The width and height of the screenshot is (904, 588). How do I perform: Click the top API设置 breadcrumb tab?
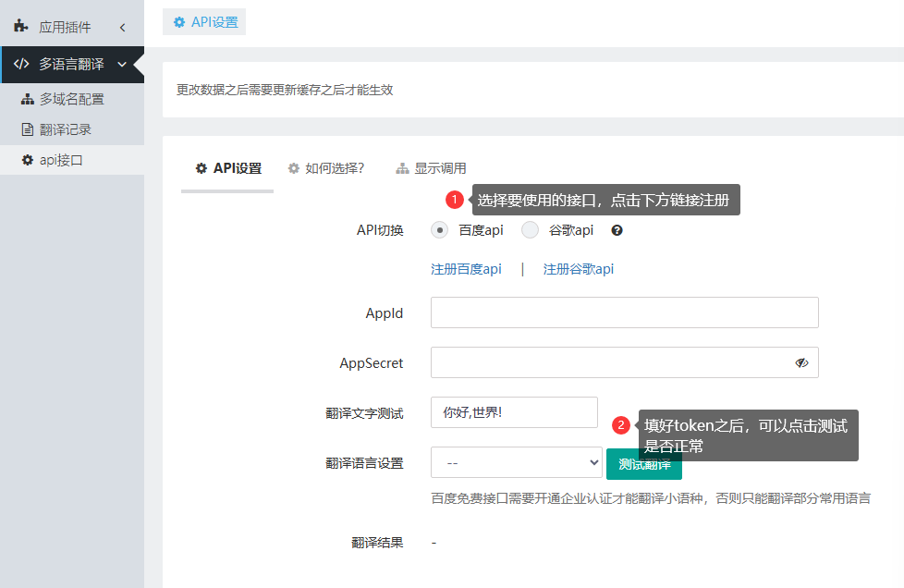coord(204,22)
